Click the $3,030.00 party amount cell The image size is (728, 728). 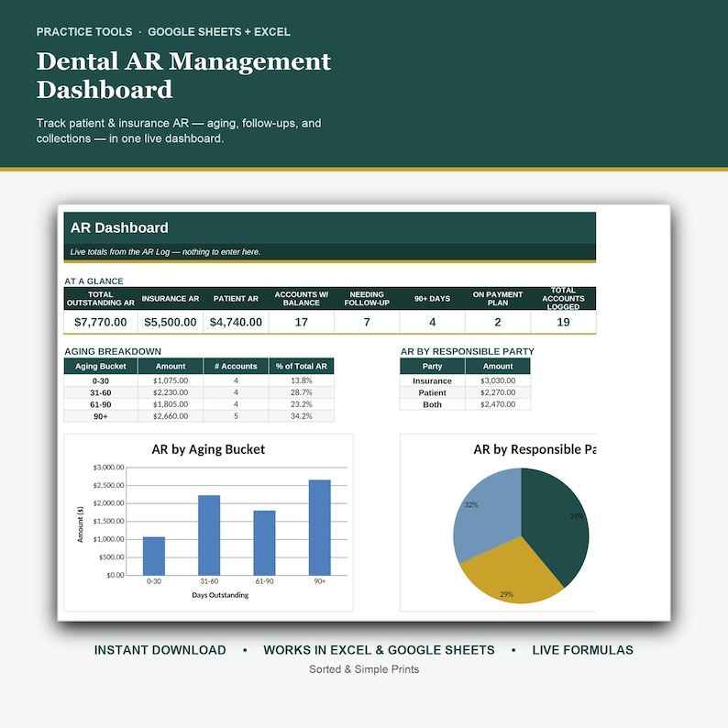pyautogui.click(x=498, y=381)
